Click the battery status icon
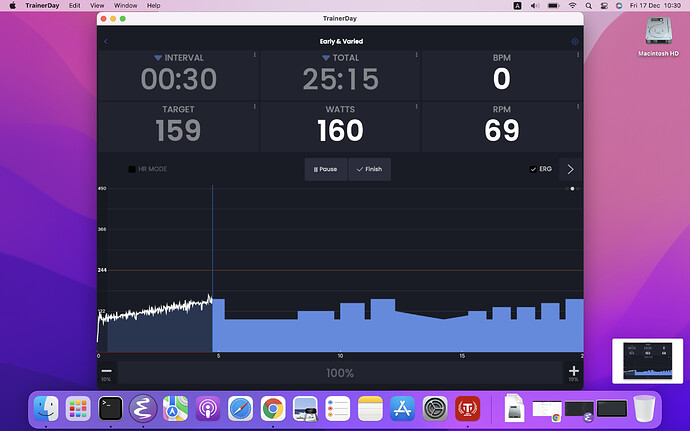690x431 pixels. (554, 6)
